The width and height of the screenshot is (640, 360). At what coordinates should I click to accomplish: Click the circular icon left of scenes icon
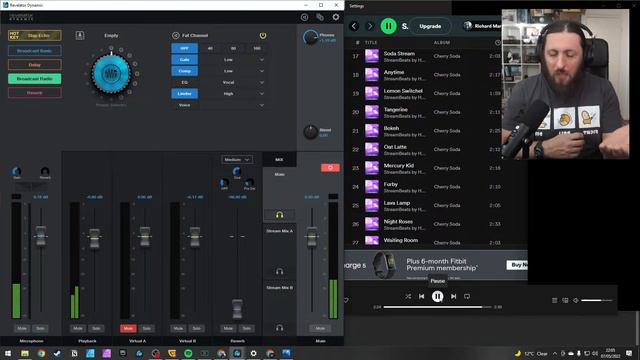304,17
